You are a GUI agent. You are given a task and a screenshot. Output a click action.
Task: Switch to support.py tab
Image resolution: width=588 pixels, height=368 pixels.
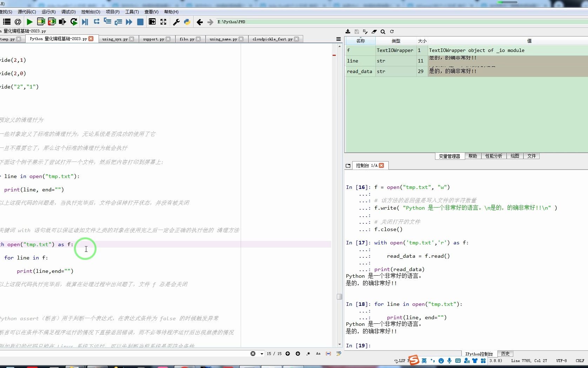tap(154, 39)
